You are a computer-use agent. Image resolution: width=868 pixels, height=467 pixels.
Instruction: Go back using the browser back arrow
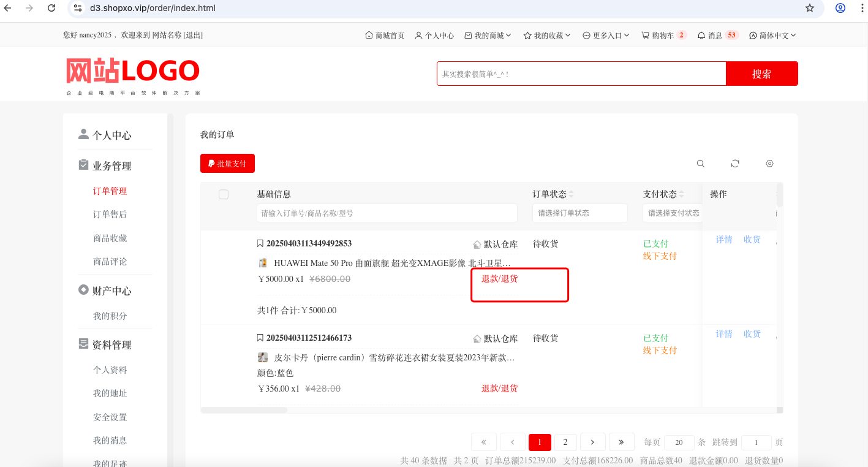[8, 8]
